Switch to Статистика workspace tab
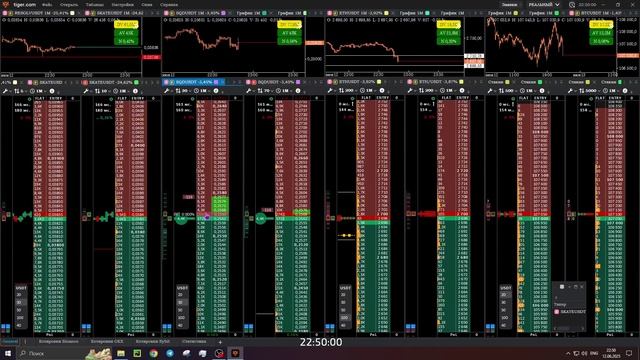 (194, 342)
